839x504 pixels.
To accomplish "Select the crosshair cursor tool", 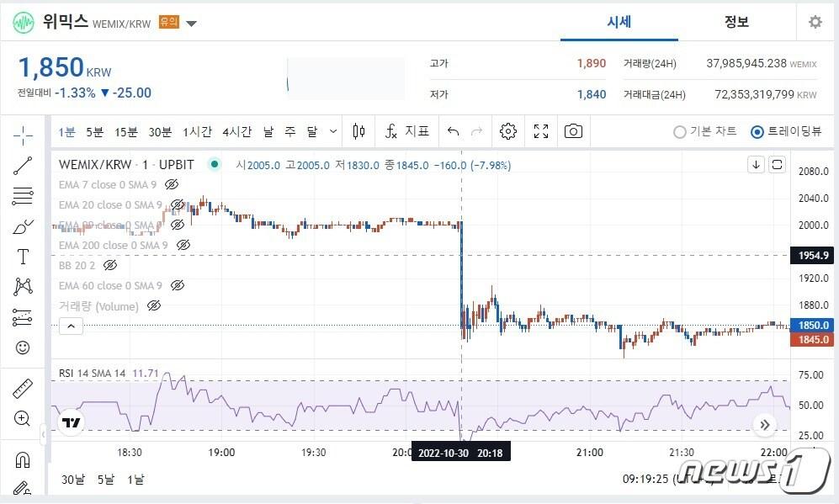I will coord(23,135).
